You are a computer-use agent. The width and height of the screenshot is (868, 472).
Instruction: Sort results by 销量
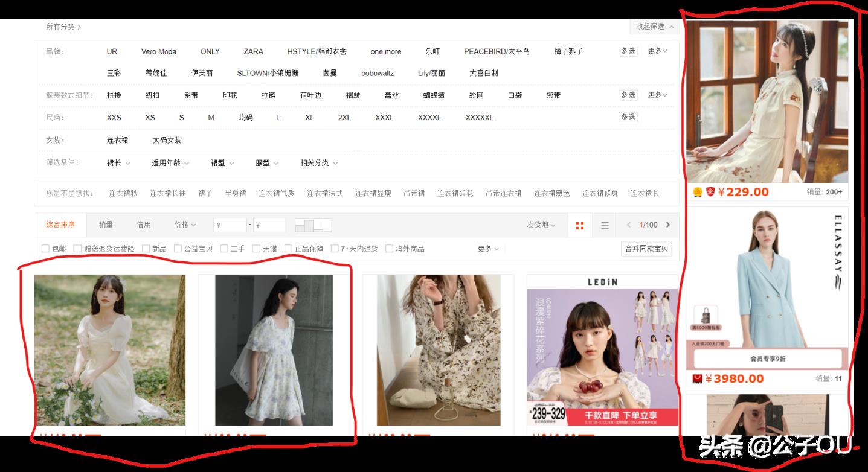click(x=106, y=225)
